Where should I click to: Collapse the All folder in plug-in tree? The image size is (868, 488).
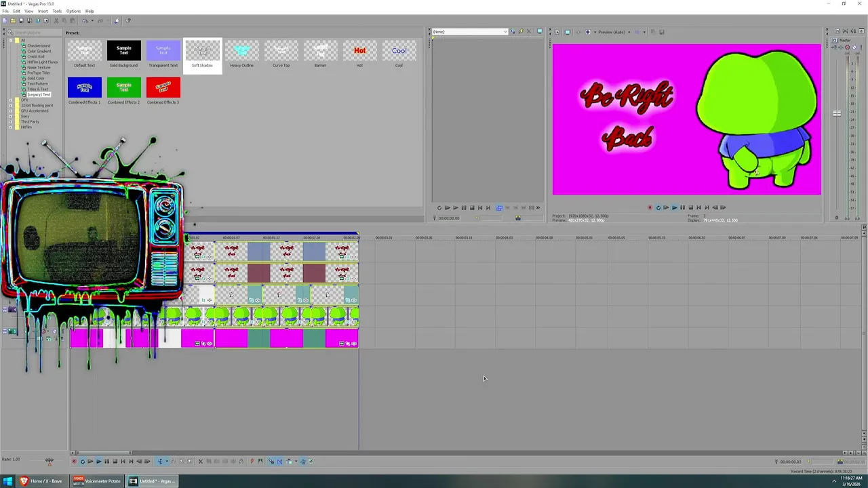pyautogui.click(x=10, y=41)
